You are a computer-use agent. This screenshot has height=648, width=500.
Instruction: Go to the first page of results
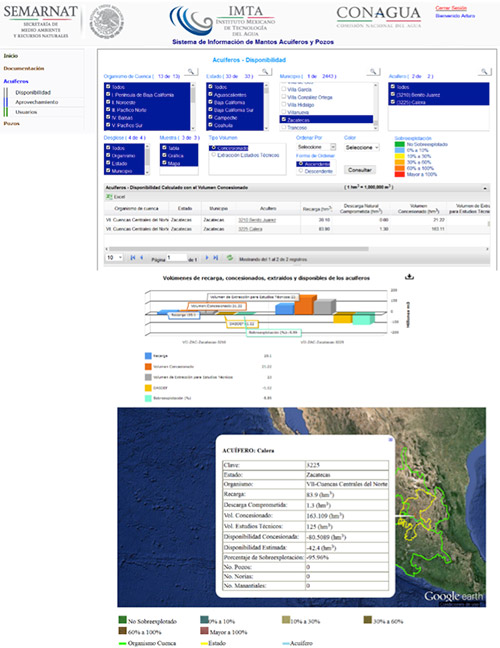133,257
